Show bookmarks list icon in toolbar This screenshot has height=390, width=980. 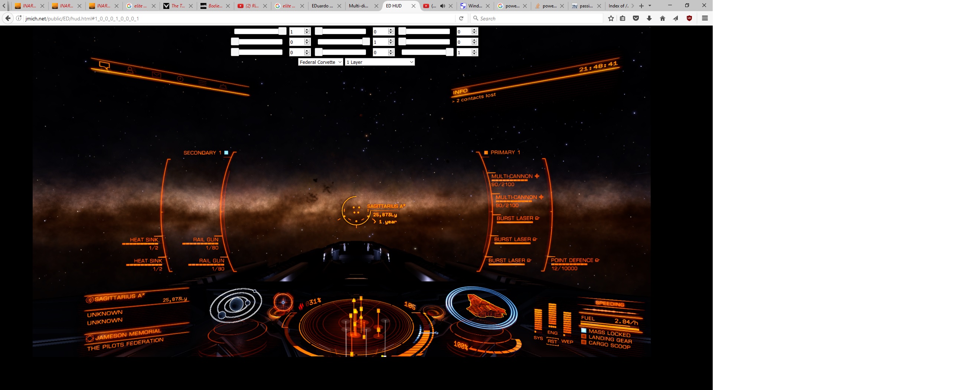coord(623,18)
